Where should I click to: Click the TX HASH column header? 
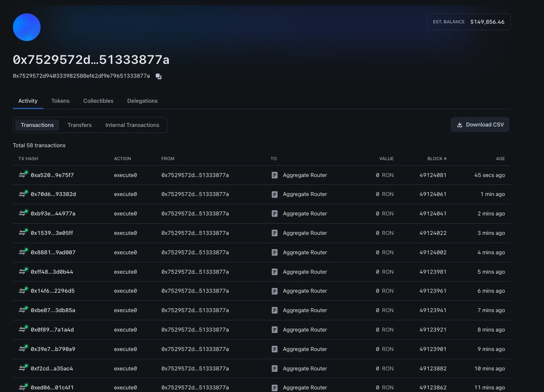pyautogui.click(x=28, y=159)
